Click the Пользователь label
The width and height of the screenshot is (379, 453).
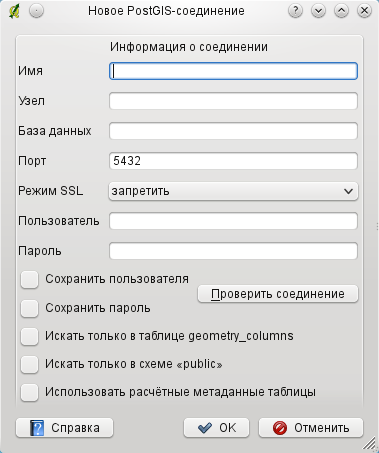pyautogui.click(x=59, y=221)
